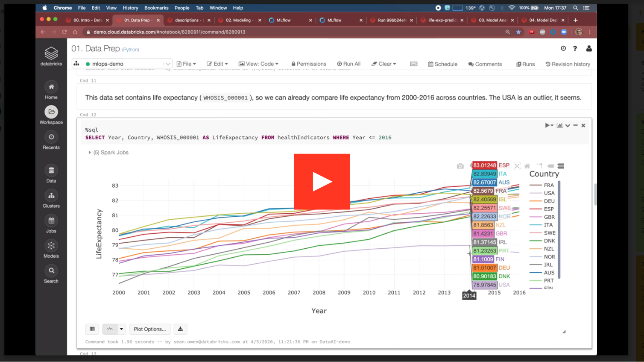
Task: Bookmark page with star icon
Action: (518, 32)
